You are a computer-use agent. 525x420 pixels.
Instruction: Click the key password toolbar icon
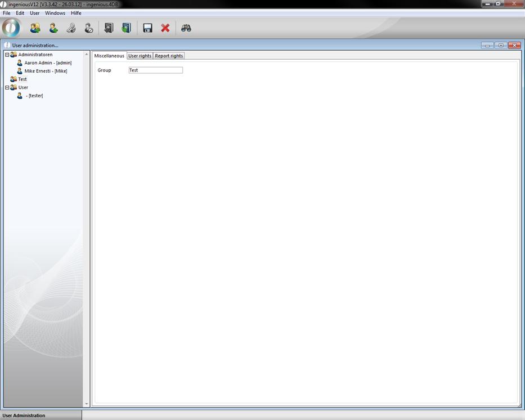(x=71, y=28)
